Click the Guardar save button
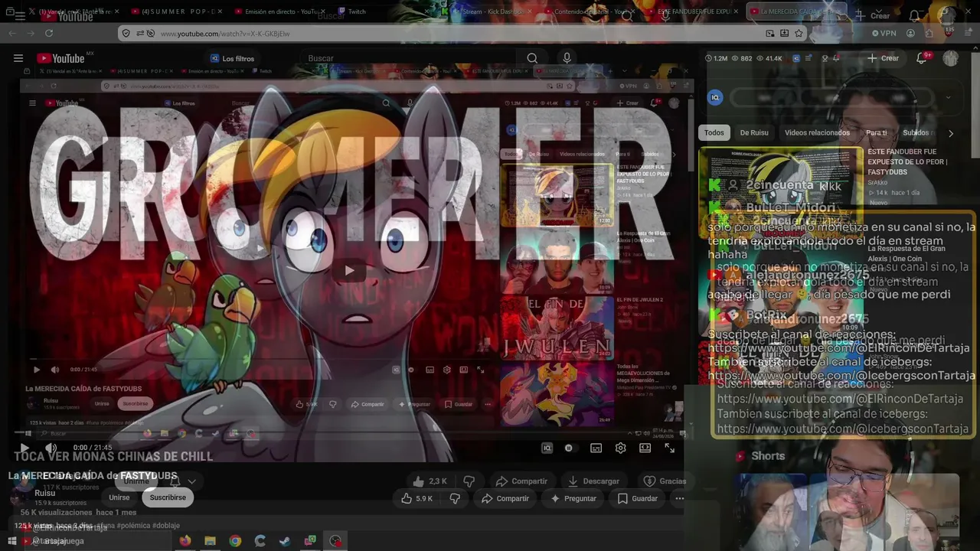This screenshot has height=551, width=980. (x=637, y=498)
